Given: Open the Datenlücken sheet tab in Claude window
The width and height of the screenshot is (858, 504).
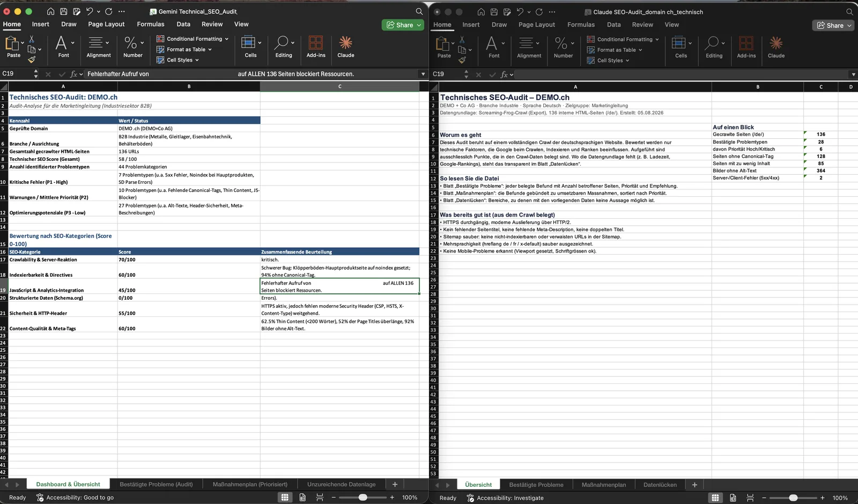Looking at the screenshot, I should pyautogui.click(x=660, y=485).
